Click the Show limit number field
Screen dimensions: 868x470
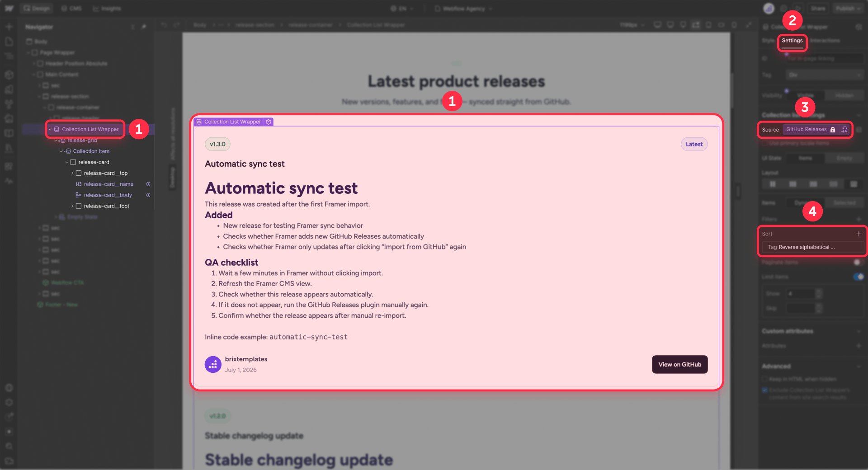coord(801,294)
